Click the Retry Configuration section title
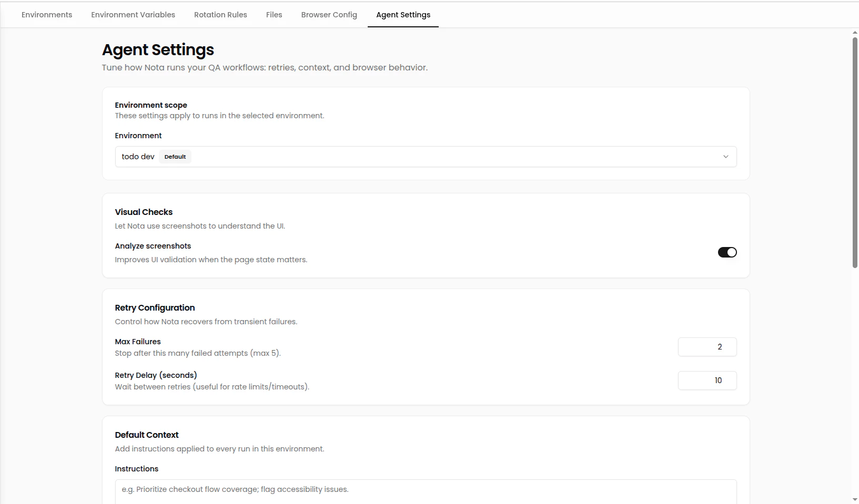Viewport: 859px width, 504px height. [155, 307]
